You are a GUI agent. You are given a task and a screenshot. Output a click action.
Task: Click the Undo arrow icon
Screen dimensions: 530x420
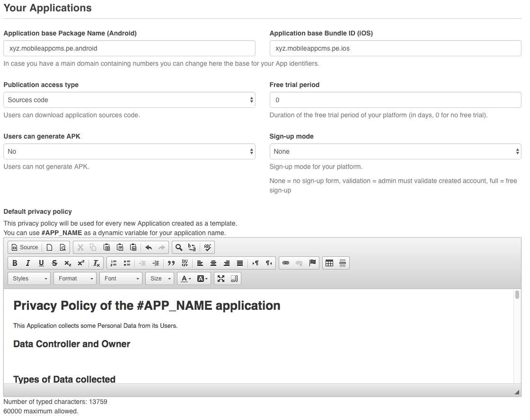click(149, 247)
